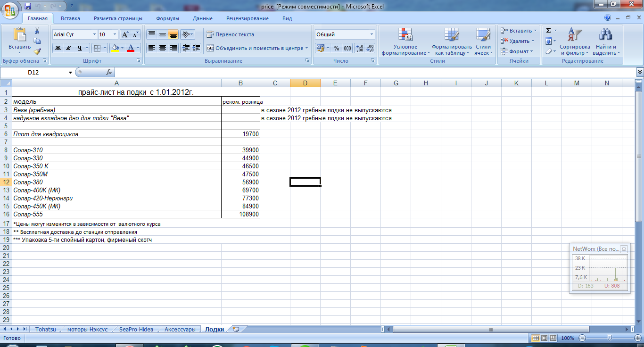Open Excel Help question mark

[x=608, y=18]
